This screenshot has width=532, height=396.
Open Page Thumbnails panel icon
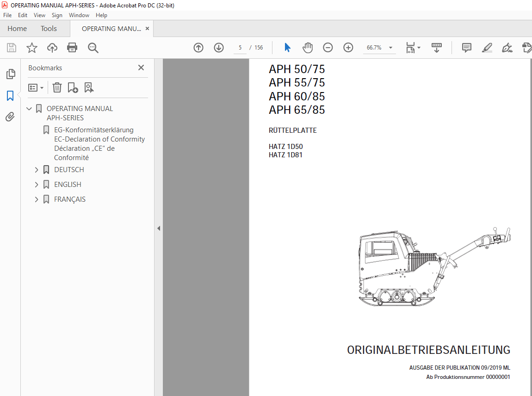tap(11, 74)
